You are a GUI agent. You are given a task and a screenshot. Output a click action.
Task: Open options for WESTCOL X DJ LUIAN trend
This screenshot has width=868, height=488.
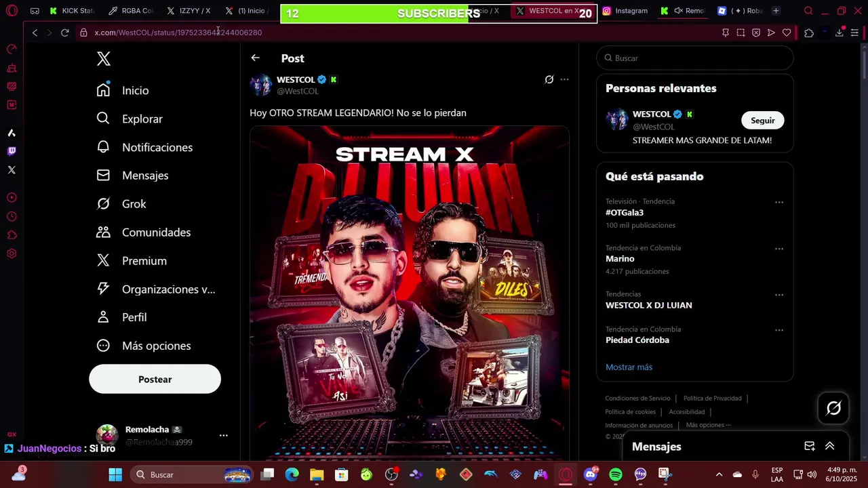779,295
